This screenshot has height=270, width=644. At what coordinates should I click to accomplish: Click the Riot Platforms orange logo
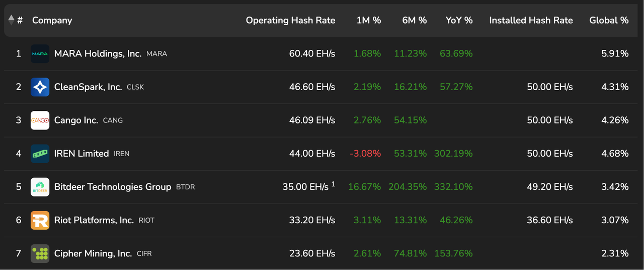click(x=40, y=220)
